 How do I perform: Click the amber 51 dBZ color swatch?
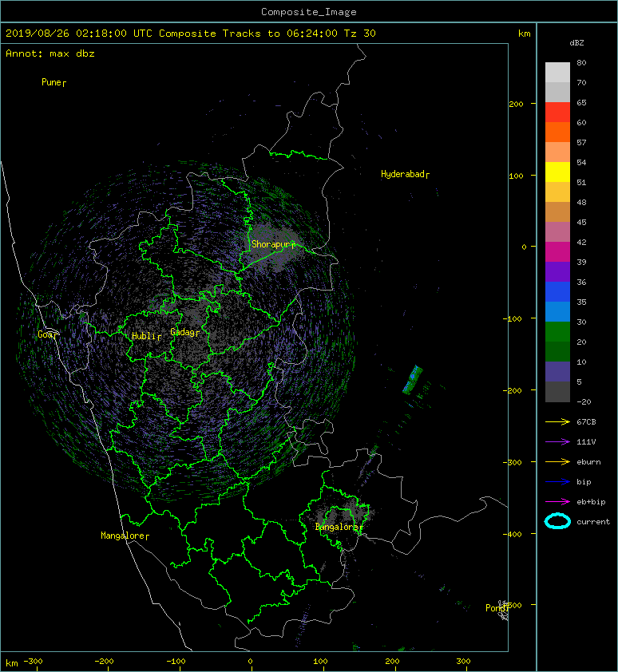[557, 192]
